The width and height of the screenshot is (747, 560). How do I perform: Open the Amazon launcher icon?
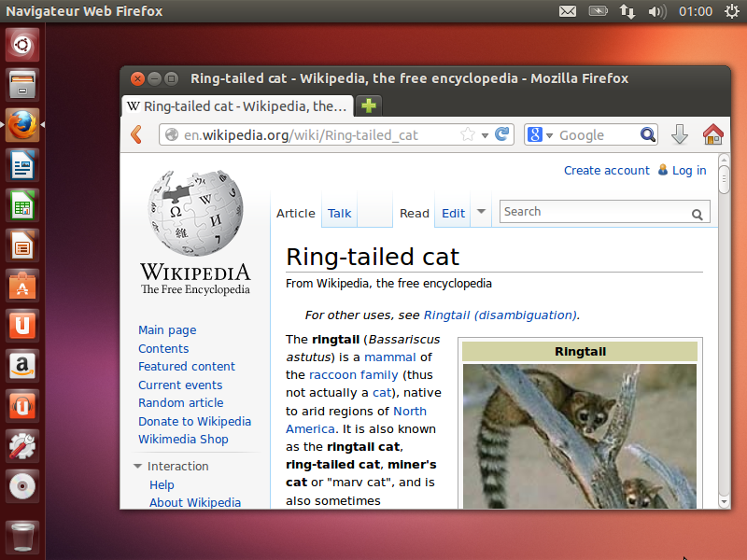click(x=22, y=366)
